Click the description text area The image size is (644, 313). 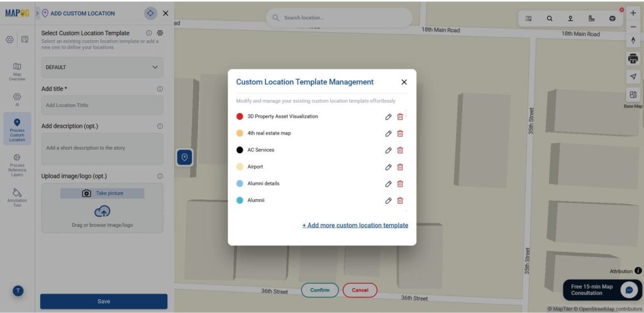click(x=103, y=149)
